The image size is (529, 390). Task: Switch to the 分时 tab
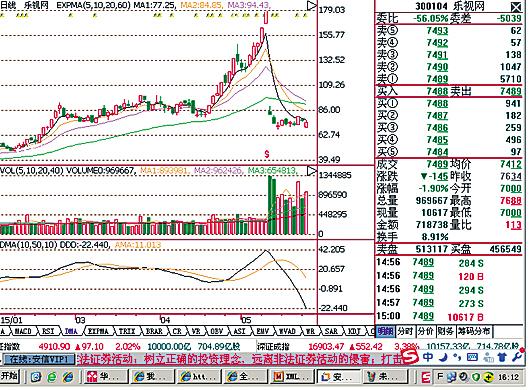[x=405, y=332]
